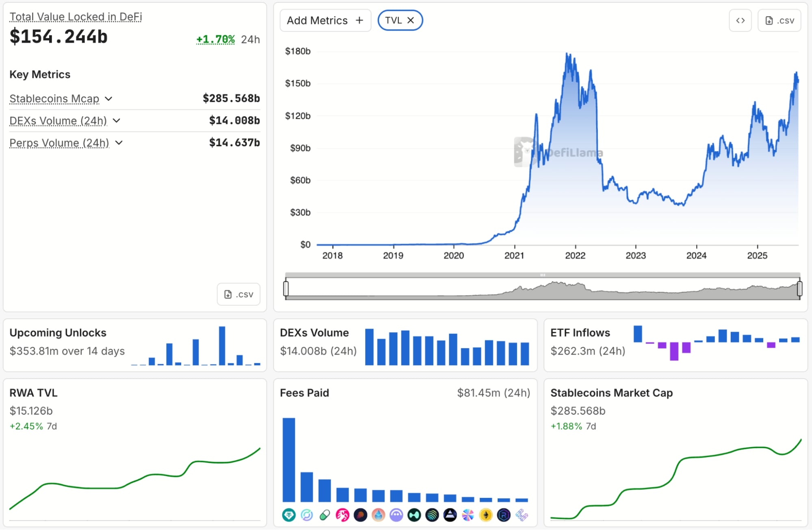This screenshot has width=812, height=530.
Task: Expand the Stablecoins Mcap row
Action: click(108, 99)
